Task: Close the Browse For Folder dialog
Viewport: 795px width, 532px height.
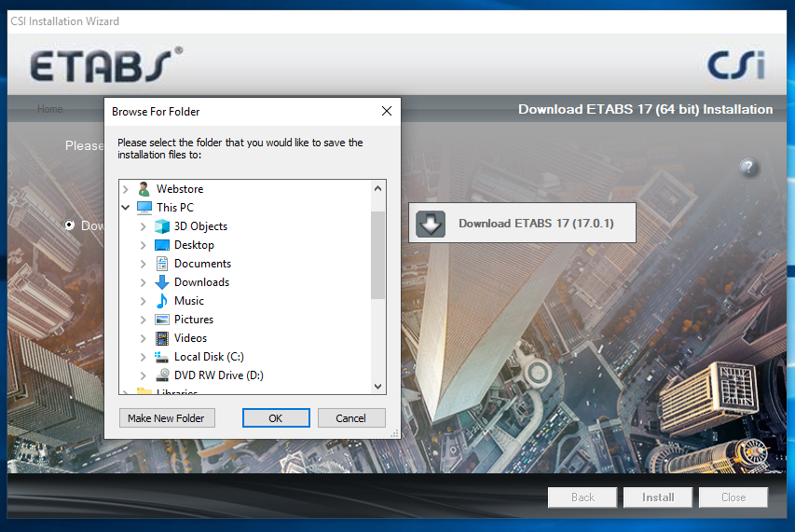Action: click(x=387, y=111)
